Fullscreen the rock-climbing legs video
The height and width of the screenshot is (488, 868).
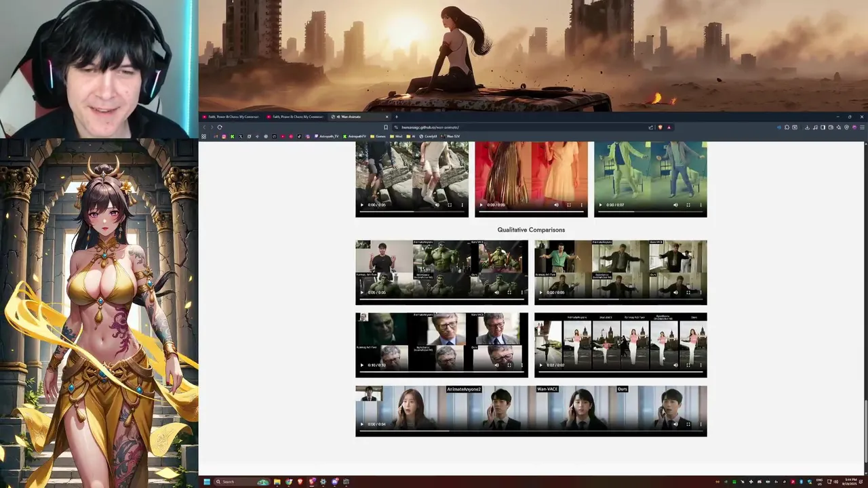pos(450,205)
